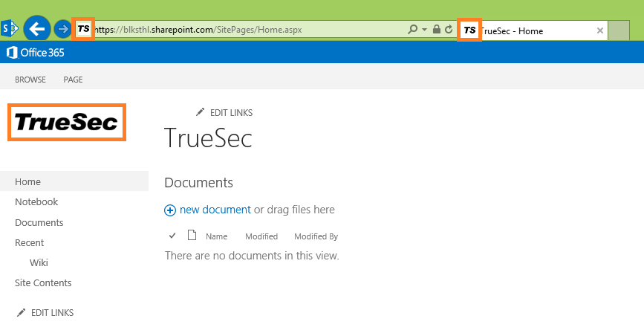This screenshot has height=336, width=644.
Task: Click the search magnifier in address bar
Action: (413, 30)
